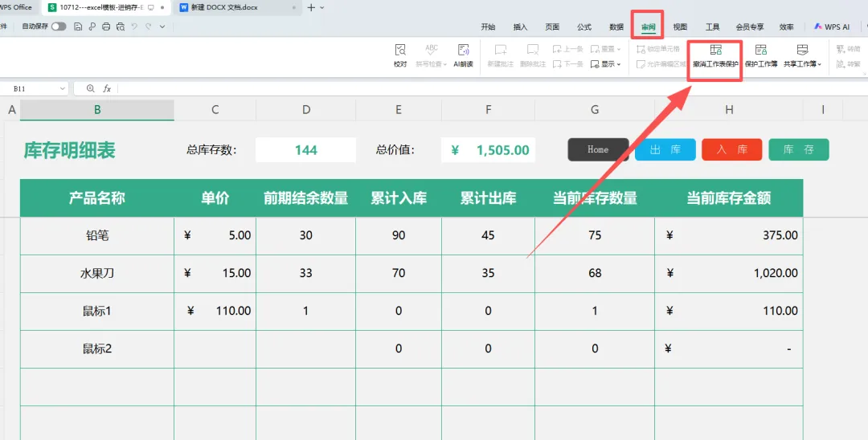The width and height of the screenshot is (868, 440).
Task: Click the 1,020.00 inventory amount cell
Action: coord(728,273)
